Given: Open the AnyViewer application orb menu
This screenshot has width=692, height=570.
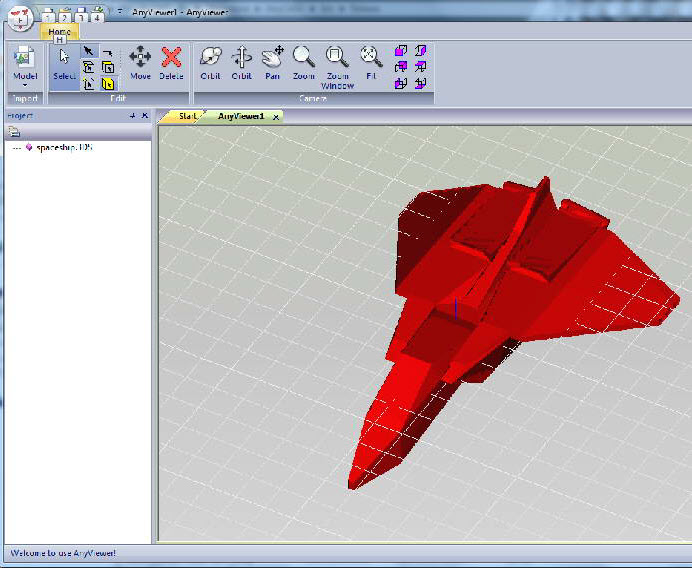Looking at the screenshot, I should tap(20, 19).
